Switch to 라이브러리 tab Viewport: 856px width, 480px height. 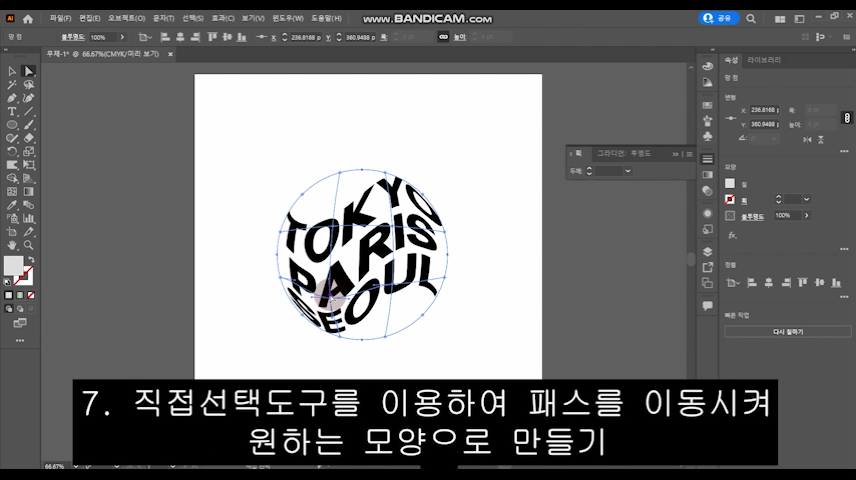click(x=764, y=60)
